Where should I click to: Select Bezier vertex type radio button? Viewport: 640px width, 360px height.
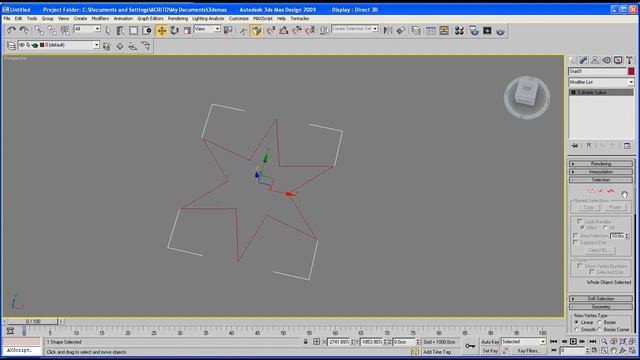(600, 322)
